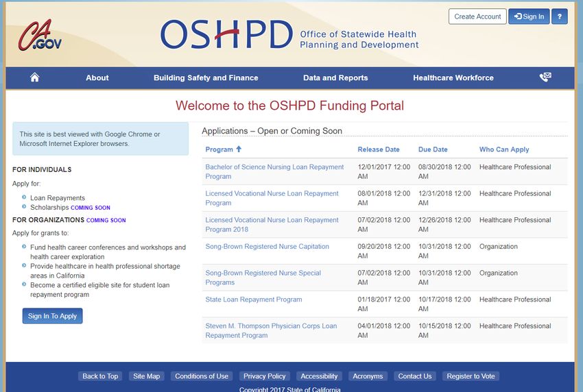Open Data and Reports menu
The image size is (583, 392).
click(x=335, y=77)
